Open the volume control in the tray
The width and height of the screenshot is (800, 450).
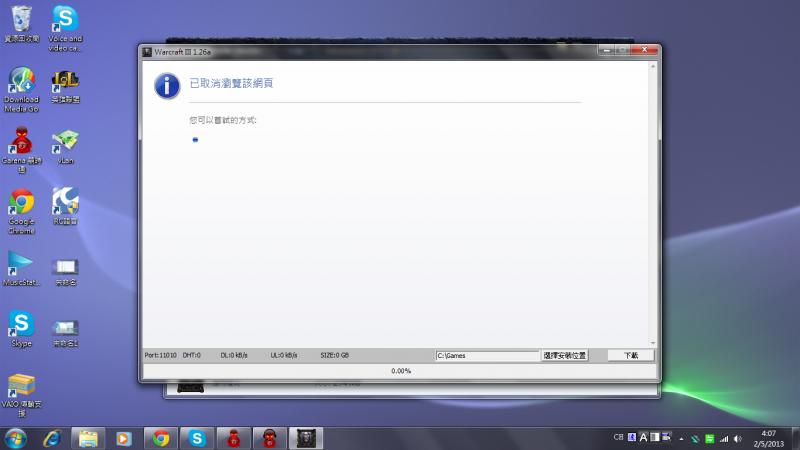tap(738, 438)
